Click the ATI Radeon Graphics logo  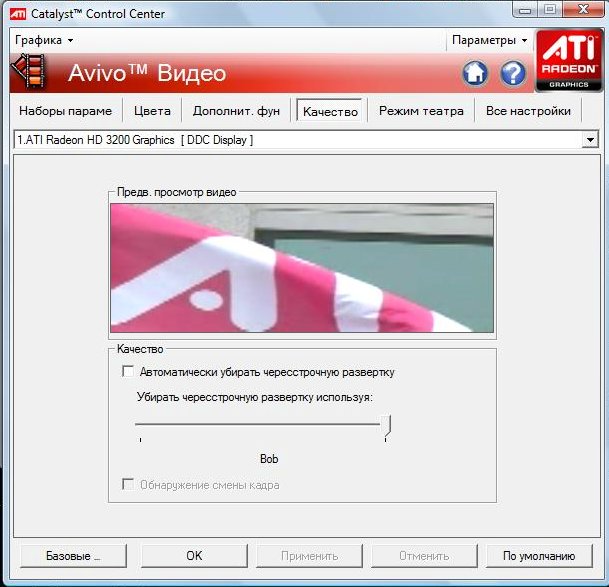(x=569, y=61)
